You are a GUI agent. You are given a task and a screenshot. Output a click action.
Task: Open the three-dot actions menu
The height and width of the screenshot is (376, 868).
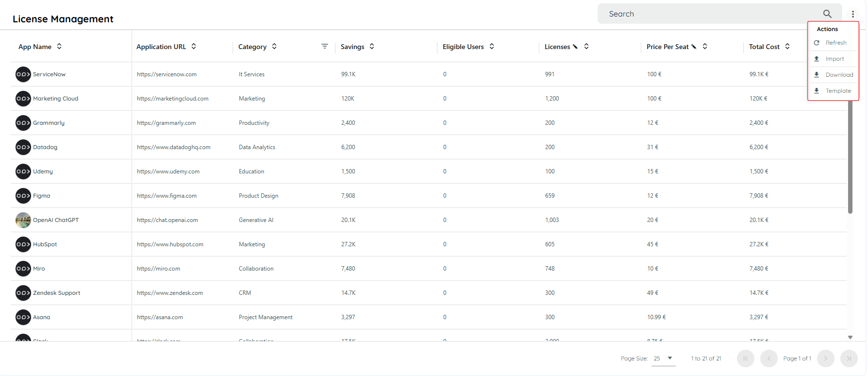(853, 14)
